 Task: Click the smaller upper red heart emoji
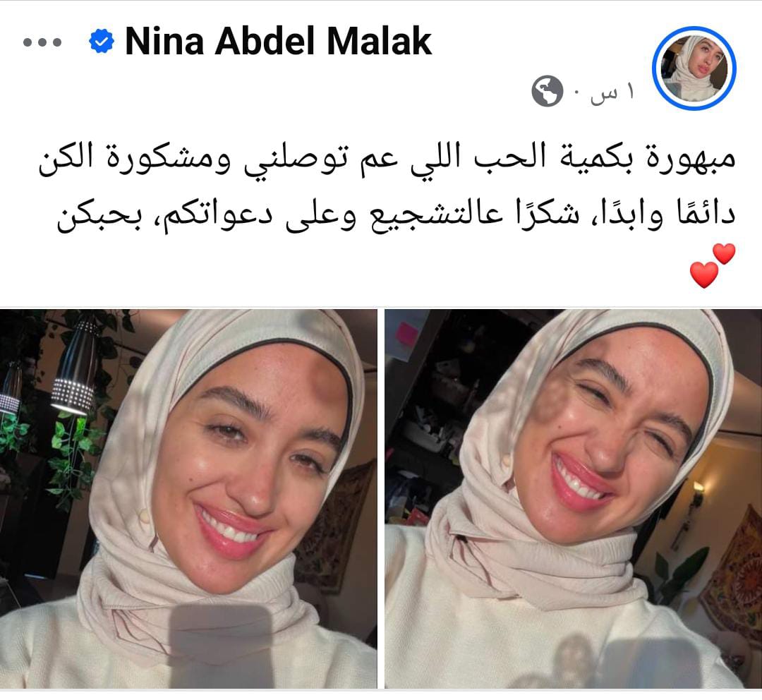pyautogui.click(x=724, y=254)
